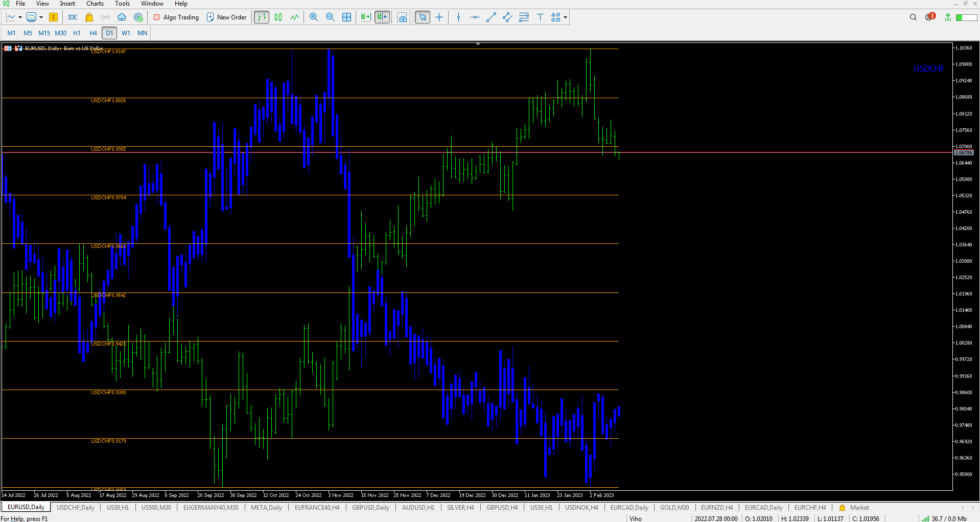Select the MN timeframe

[142, 33]
